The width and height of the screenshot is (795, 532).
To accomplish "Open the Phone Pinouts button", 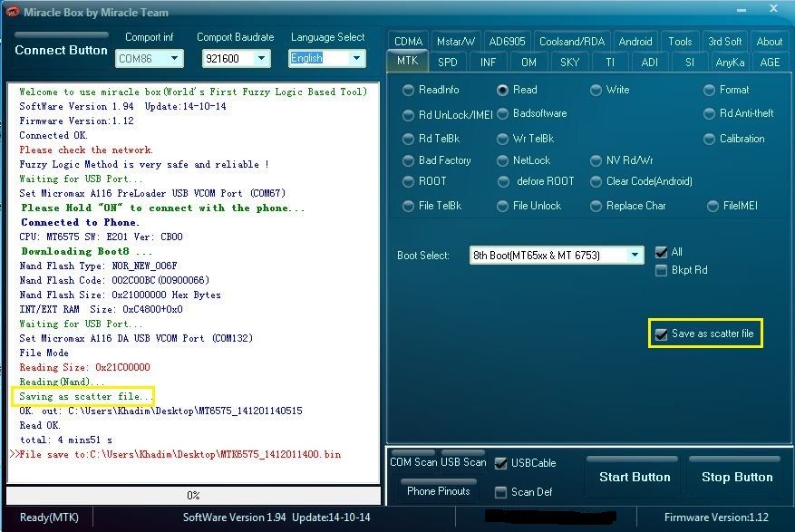I will point(439,489).
